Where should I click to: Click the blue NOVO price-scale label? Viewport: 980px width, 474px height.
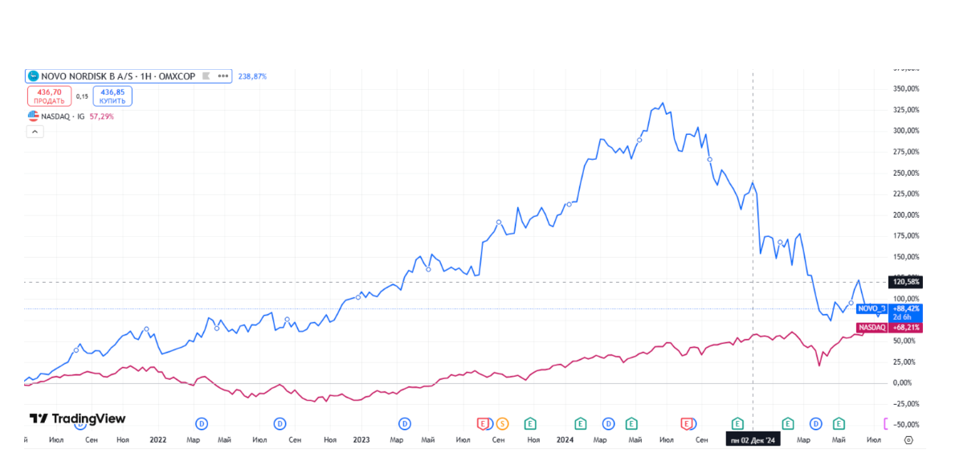point(872,309)
